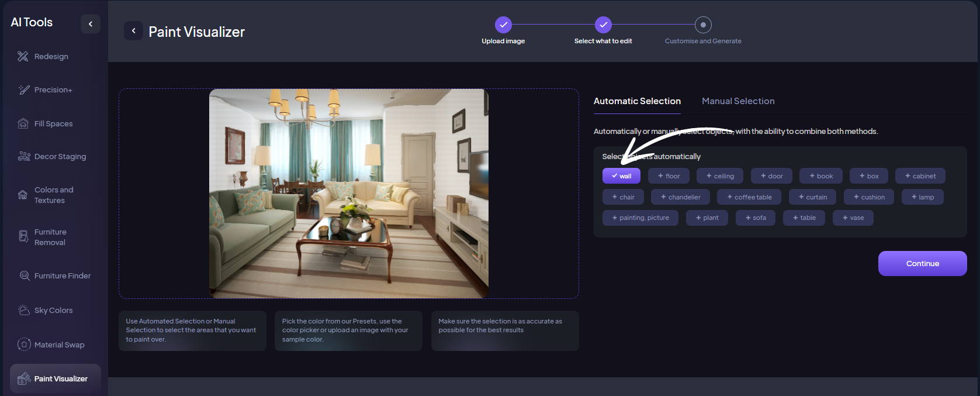
Task: Deselect the selected wall chip
Action: click(x=621, y=176)
